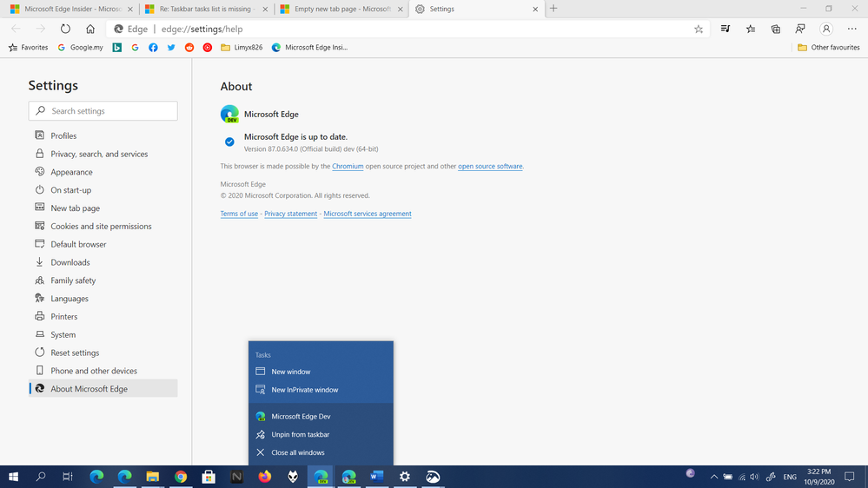The height and width of the screenshot is (488, 868).
Task: Follow the Chromium link
Action: [x=348, y=166]
